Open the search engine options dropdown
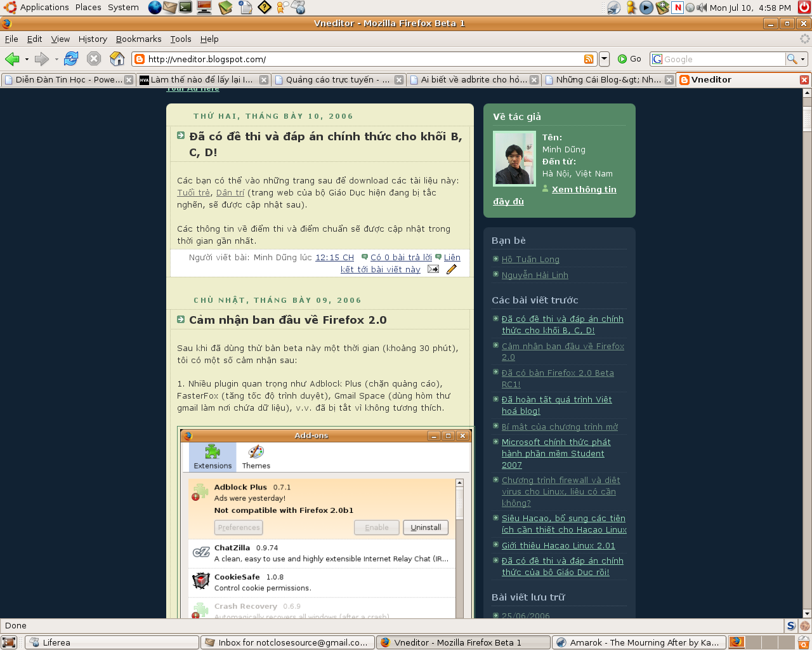This screenshot has height=650, width=812. tap(802, 59)
